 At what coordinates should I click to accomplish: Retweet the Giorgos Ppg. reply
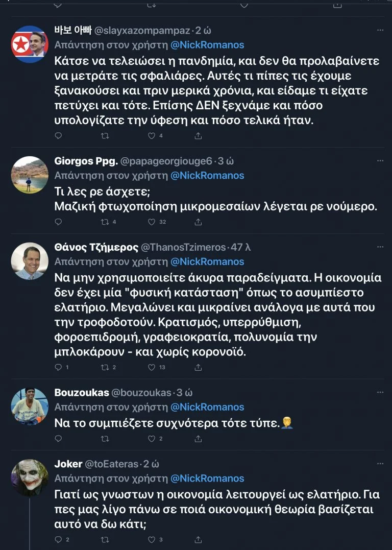coord(105,222)
